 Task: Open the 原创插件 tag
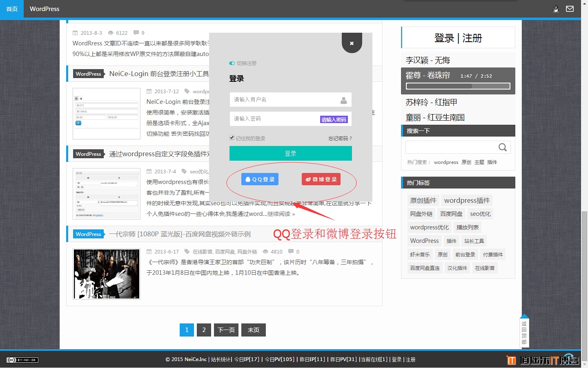[423, 200]
